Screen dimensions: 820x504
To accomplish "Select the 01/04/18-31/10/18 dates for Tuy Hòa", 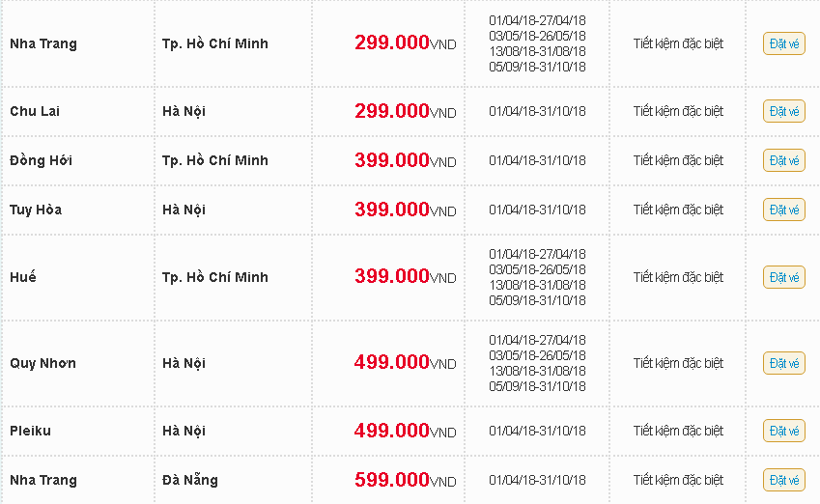I will pyautogui.click(x=537, y=210).
